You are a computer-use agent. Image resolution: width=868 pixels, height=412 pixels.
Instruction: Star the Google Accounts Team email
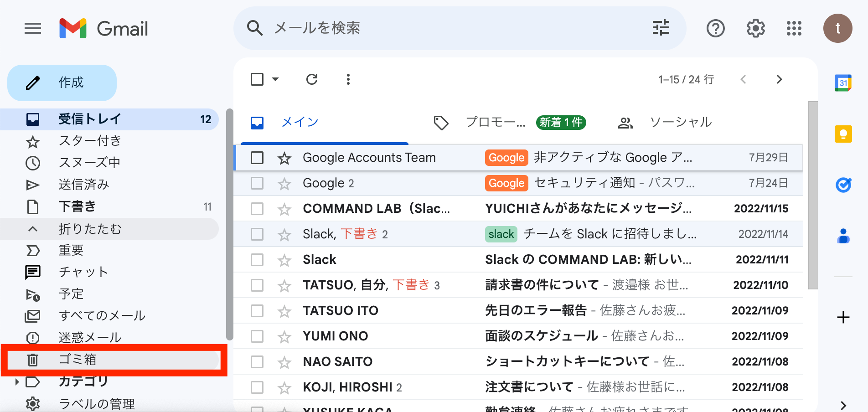pos(284,158)
